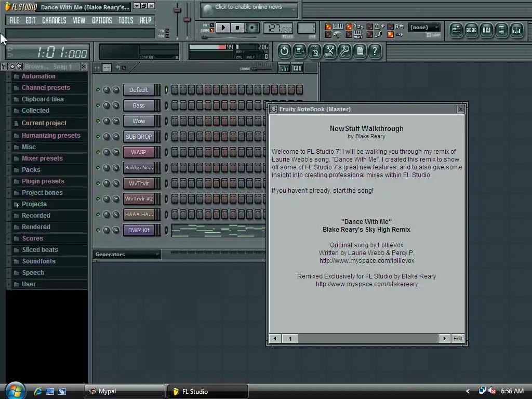Click the Edit button in Fruity NoteBook

coord(458,338)
